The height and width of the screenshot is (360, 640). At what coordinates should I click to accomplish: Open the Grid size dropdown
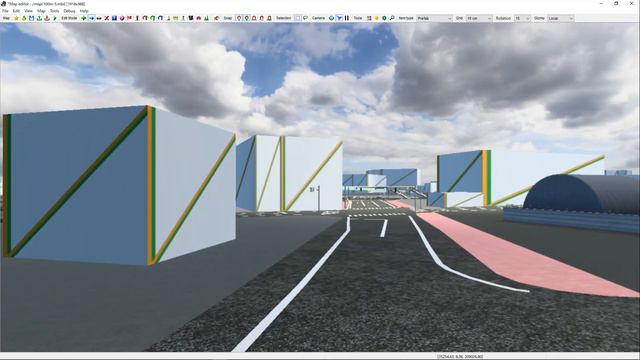479,18
